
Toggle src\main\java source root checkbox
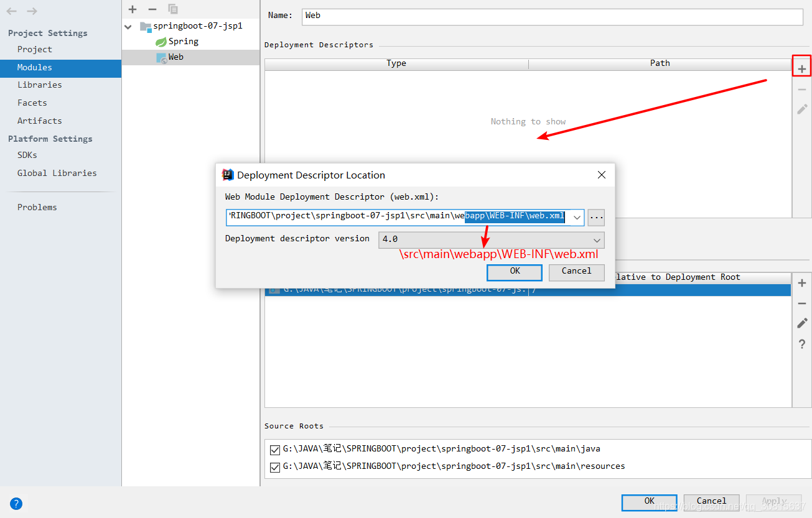pyautogui.click(x=275, y=450)
